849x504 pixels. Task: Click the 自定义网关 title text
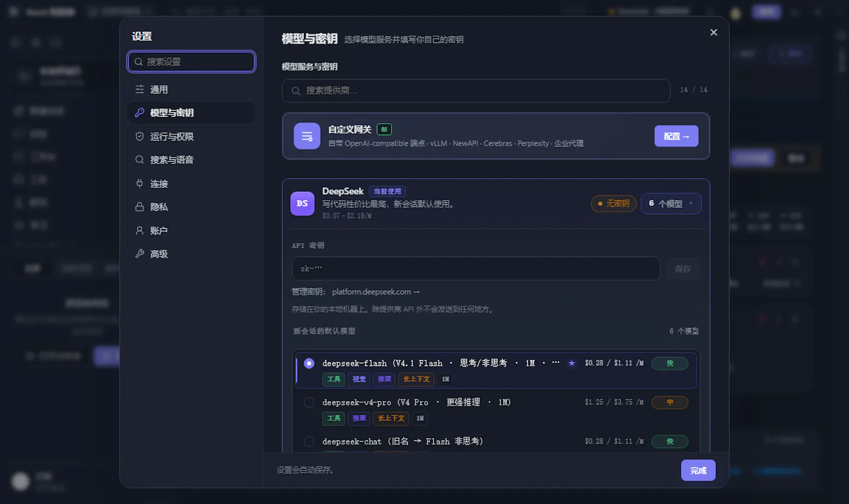pyautogui.click(x=350, y=129)
